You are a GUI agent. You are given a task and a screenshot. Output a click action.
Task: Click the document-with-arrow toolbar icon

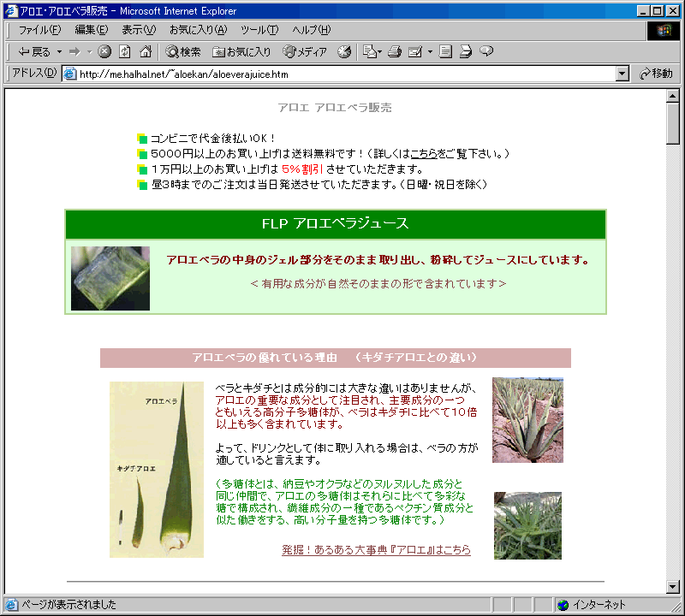point(466,51)
